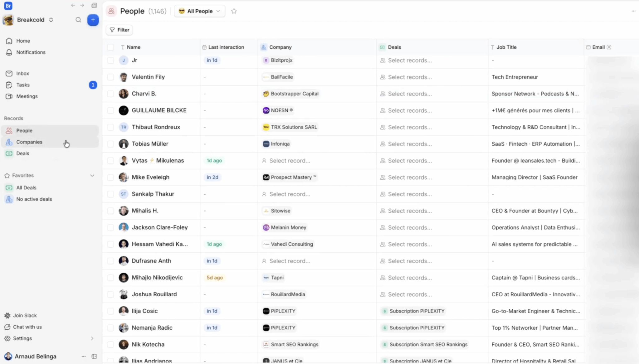This screenshot has height=364, width=639.
Task: Open the search magnifier icon in sidebar
Action: [78, 20]
